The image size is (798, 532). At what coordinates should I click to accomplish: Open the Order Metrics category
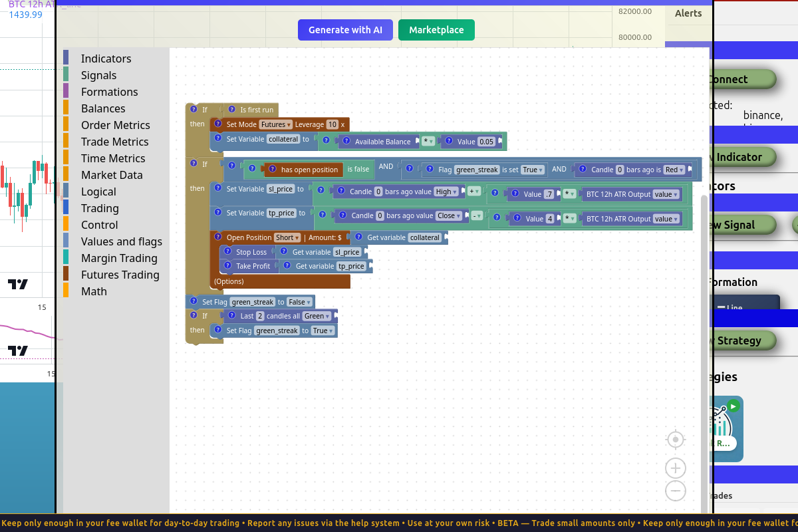tap(115, 125)
